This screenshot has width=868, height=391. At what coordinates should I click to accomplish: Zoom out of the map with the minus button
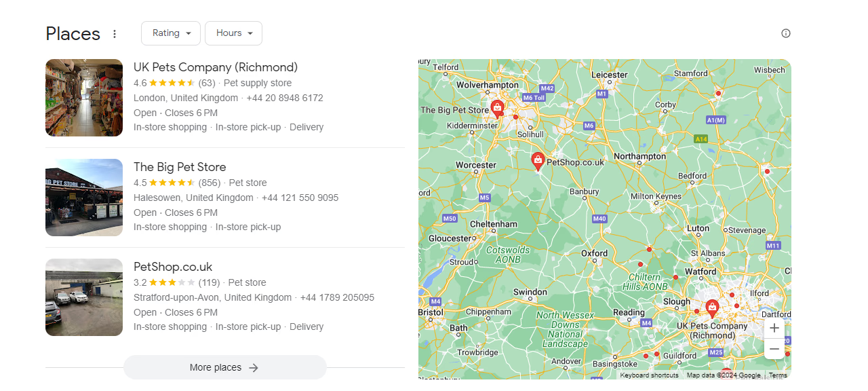coord(774,348)
